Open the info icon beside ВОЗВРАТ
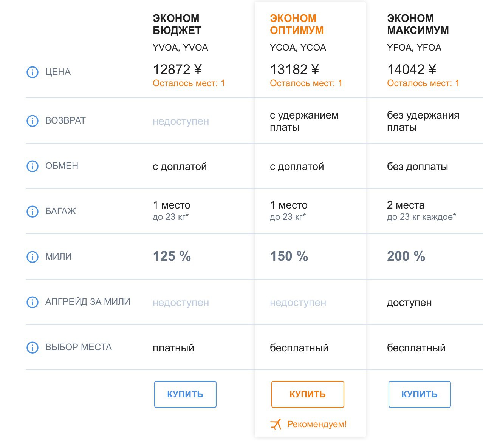Screen dimensions: 483x448 tap(33, 121)
